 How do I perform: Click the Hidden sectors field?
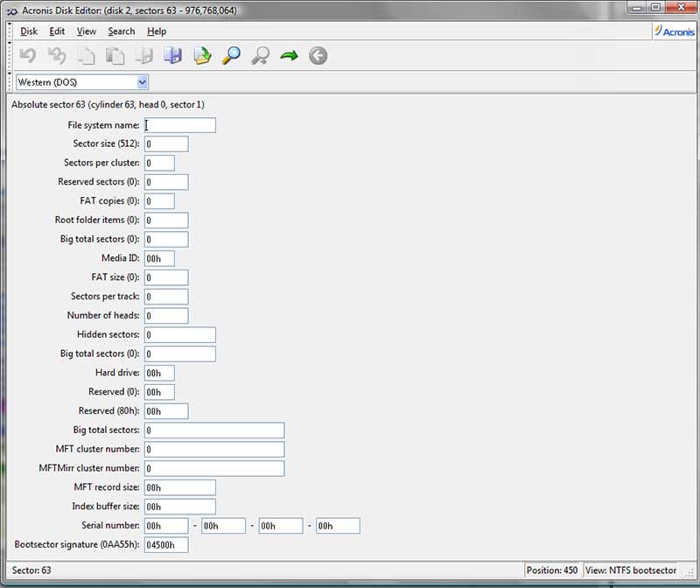click(x=180, y=335)
